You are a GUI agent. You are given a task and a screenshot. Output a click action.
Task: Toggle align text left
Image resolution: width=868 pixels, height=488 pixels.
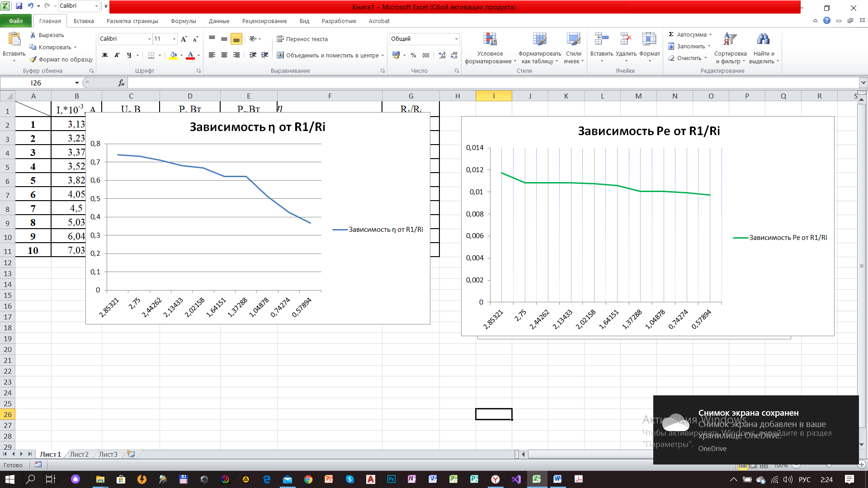(x=212, y=55)
